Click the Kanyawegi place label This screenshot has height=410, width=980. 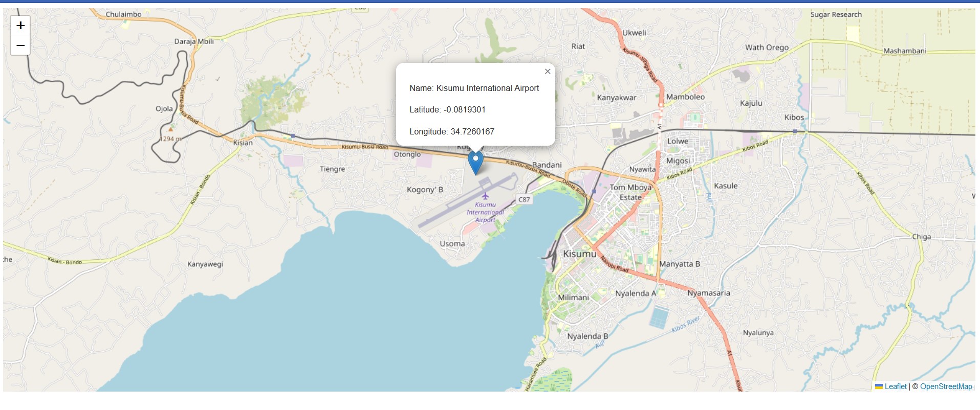[x=205, y=264]
